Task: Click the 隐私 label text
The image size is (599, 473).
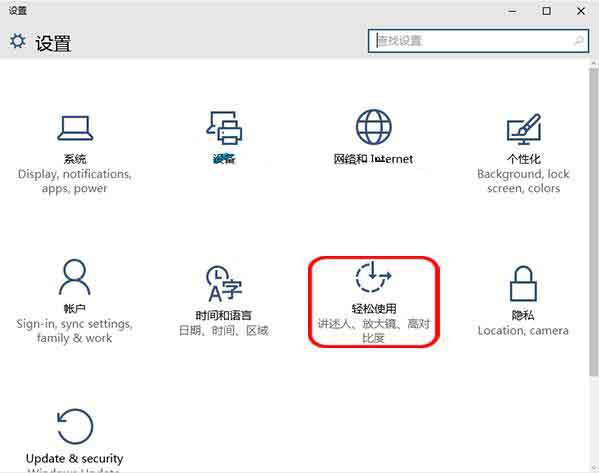Action: (523, 315)
